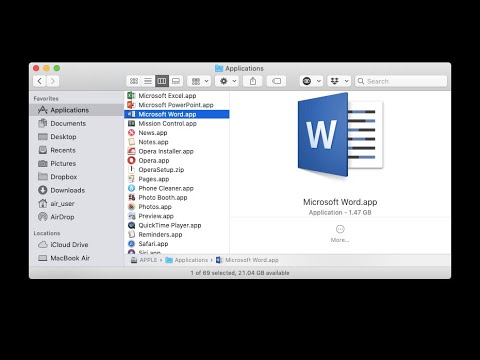This screenshot has height=360, width=480.
Task: Open the gear Action menu
Action: point(227,81)
